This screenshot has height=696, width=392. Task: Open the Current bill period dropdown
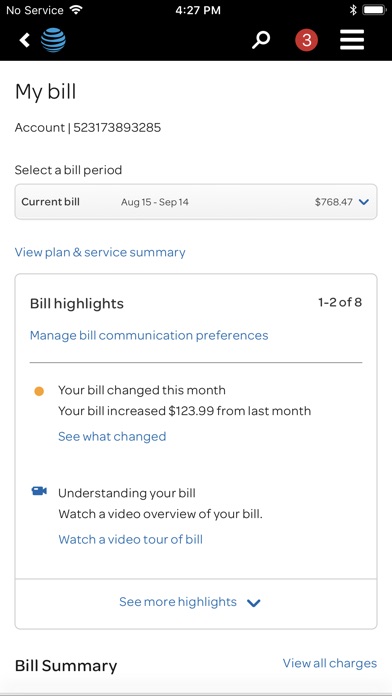pos(196,202)
